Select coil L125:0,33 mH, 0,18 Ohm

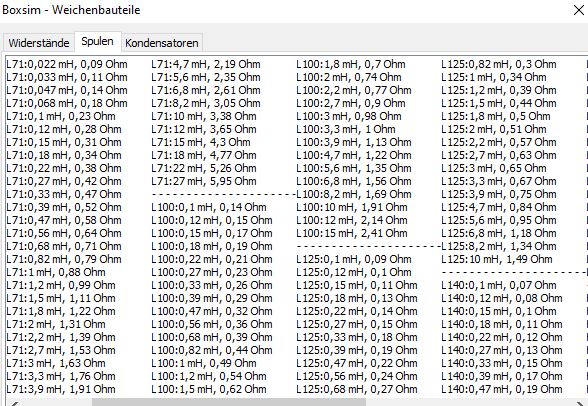357,337
